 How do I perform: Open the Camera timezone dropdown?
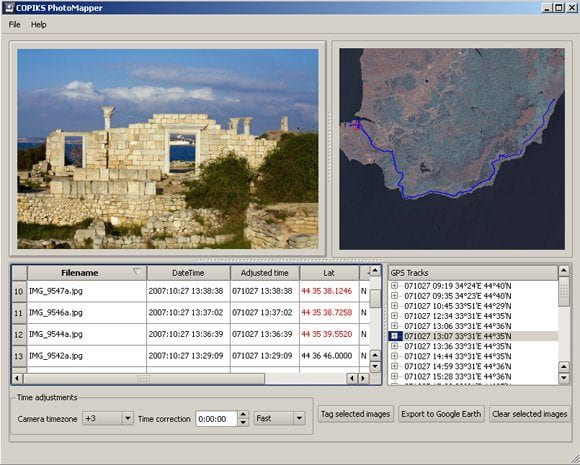(x=127, y=418)
